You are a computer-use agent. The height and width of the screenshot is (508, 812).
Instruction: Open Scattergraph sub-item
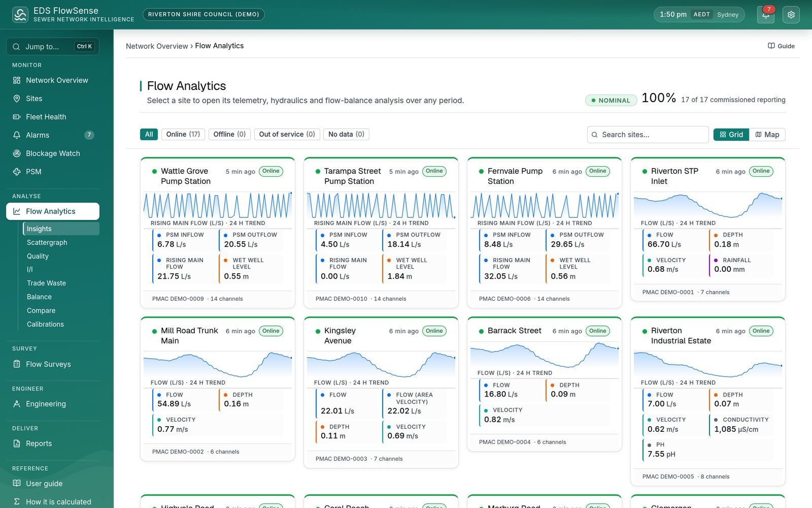coord(61,242)
